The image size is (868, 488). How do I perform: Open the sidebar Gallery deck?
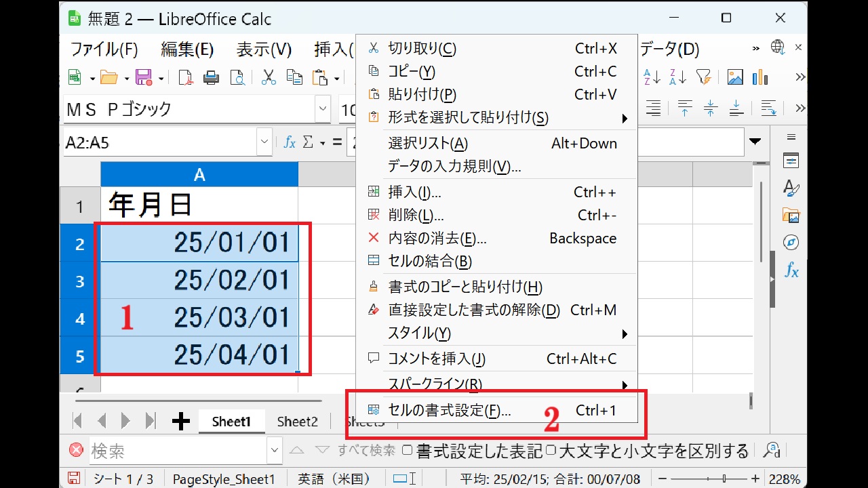[791, 216]
